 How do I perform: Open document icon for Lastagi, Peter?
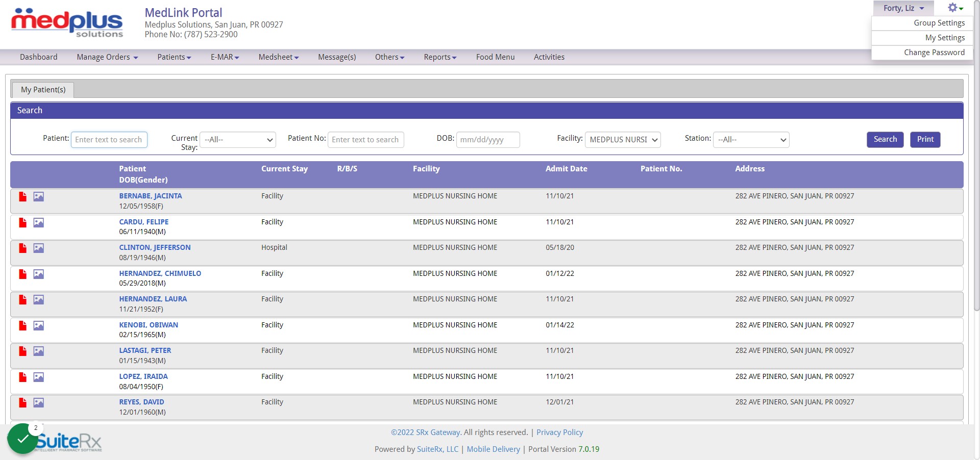(22, 351)
